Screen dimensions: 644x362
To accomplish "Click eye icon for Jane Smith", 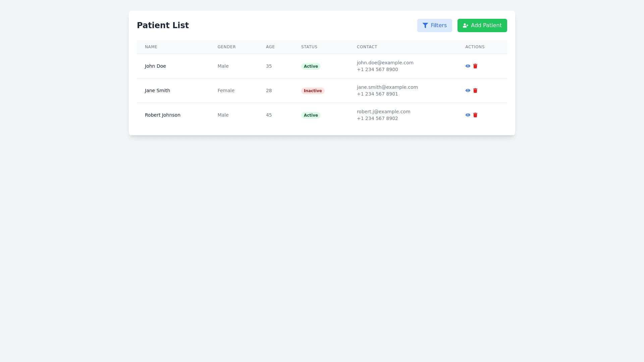I will (x=468, y=90).
